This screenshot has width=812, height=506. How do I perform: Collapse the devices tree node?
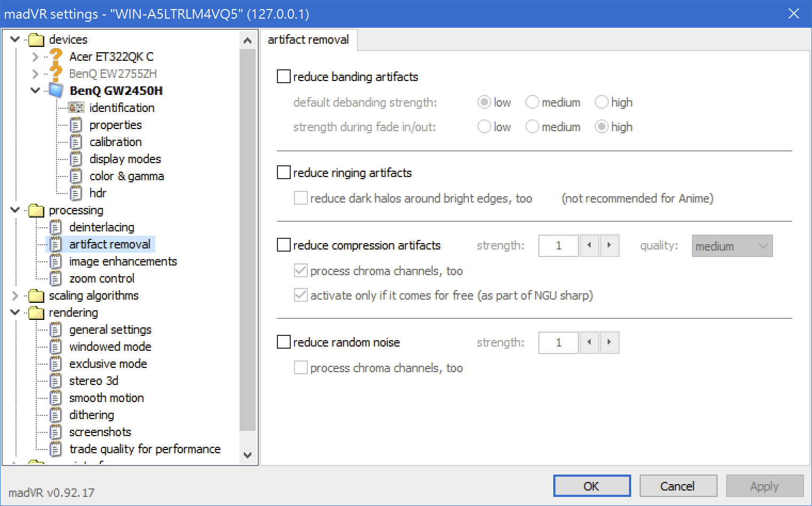(15, 39)
